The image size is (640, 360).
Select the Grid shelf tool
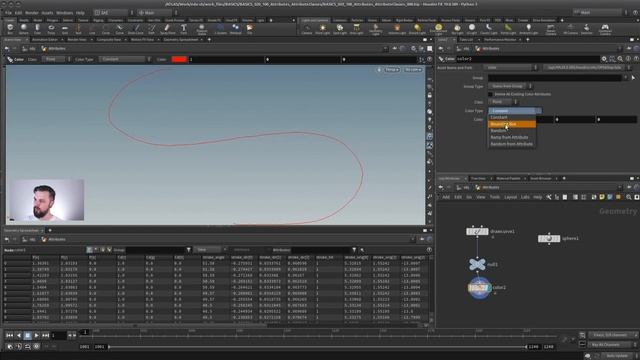point(65,29)
